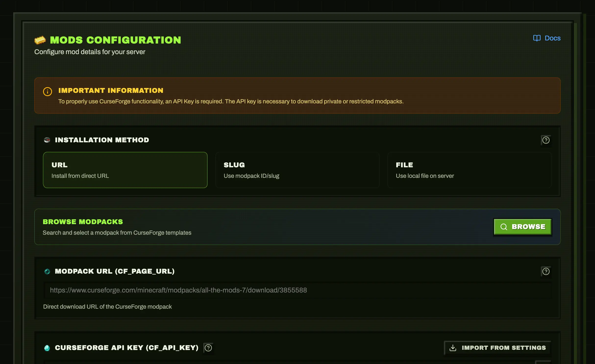Open help for Installation Method
This screenshot has height=364, width=595.
[546, 140]
